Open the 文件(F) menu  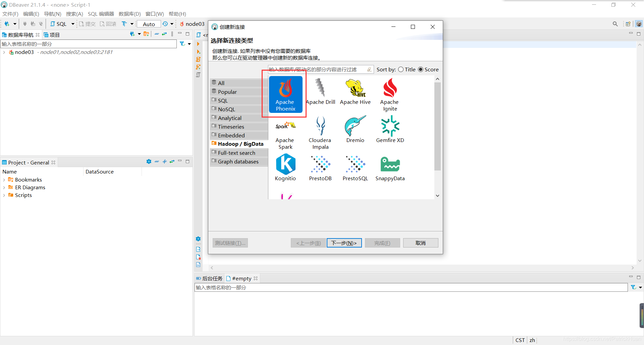pyautogui.click(x=10, y=14)
